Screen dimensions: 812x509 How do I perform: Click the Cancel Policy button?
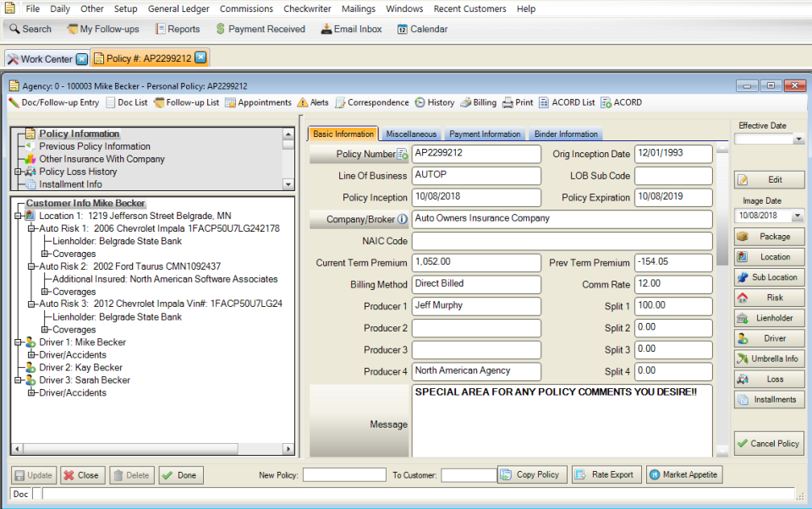point(768,442)
